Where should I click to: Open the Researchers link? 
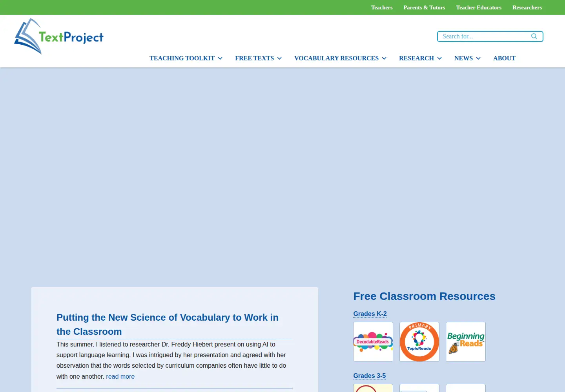pyautogui.click(x=527, y=7)
